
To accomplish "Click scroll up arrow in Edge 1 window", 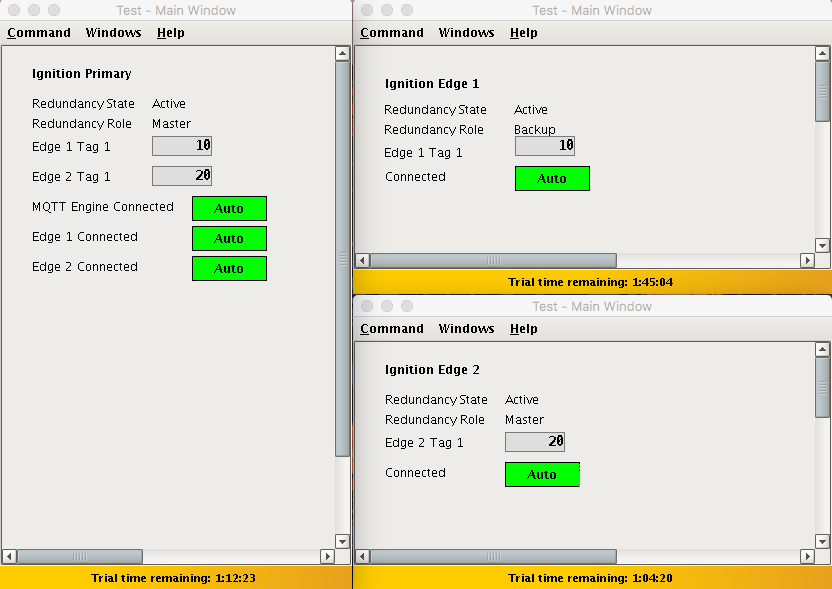I will pos(822,53).
